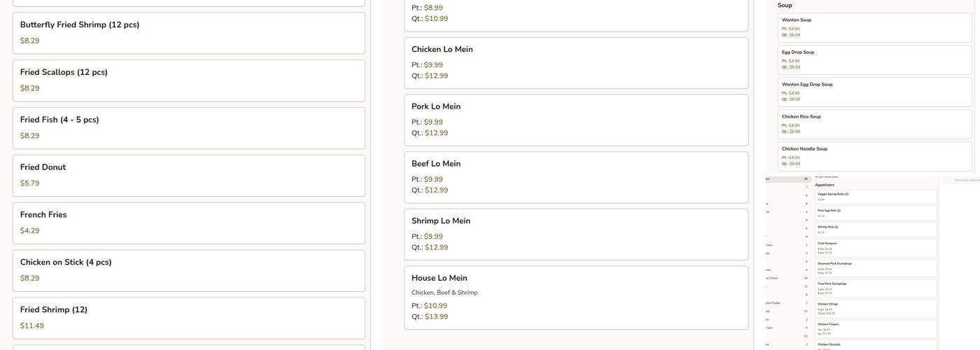This screenshot has height=350, width=980.
Task: Open the Beef Lo Mein item
Action: click(575, 178)
